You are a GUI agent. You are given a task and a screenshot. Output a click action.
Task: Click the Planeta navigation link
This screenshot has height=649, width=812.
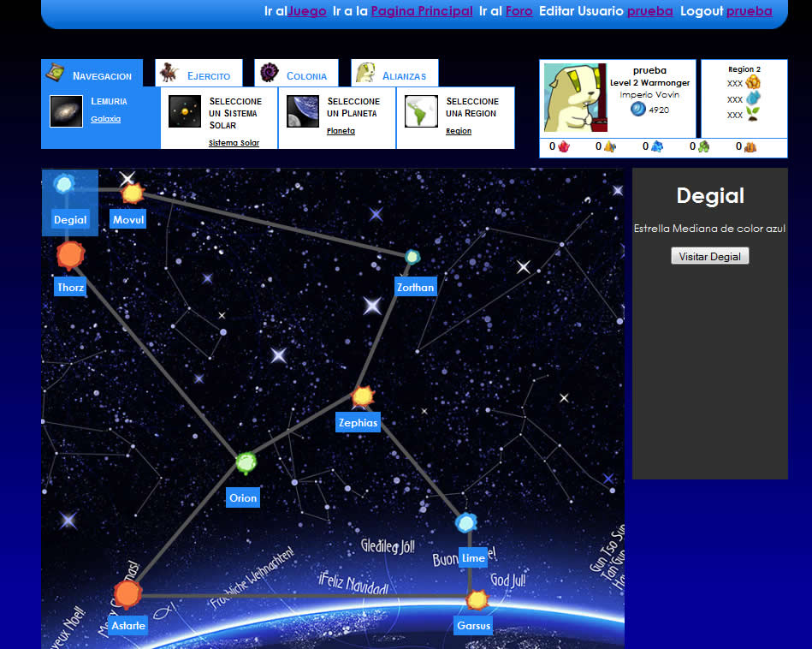point(341,131)
